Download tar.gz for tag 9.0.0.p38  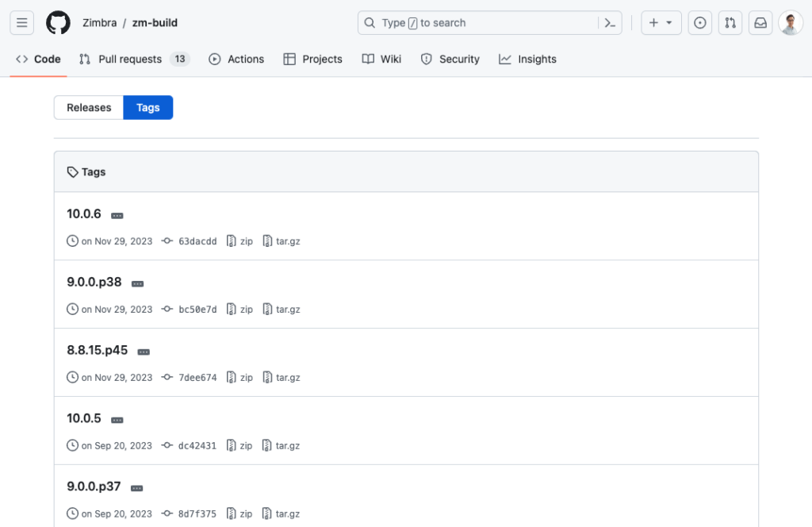pos(282,310)
